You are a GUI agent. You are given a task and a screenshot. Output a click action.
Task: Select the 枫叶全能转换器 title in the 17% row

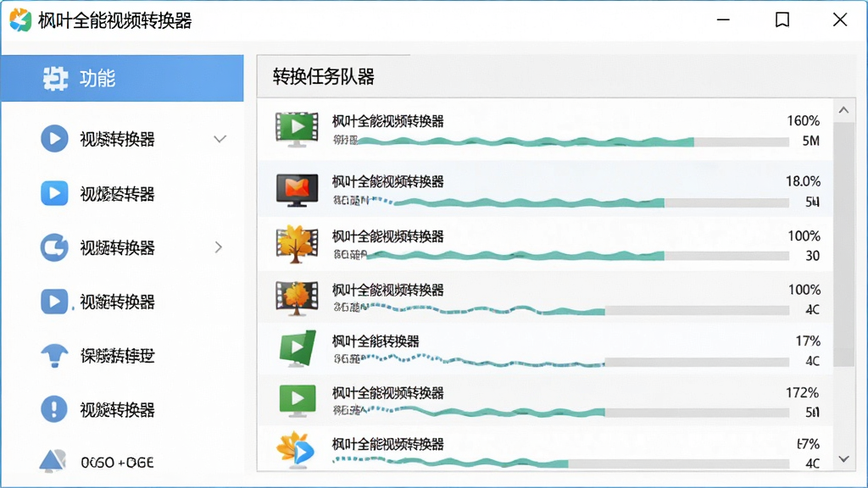pos(376,341)
